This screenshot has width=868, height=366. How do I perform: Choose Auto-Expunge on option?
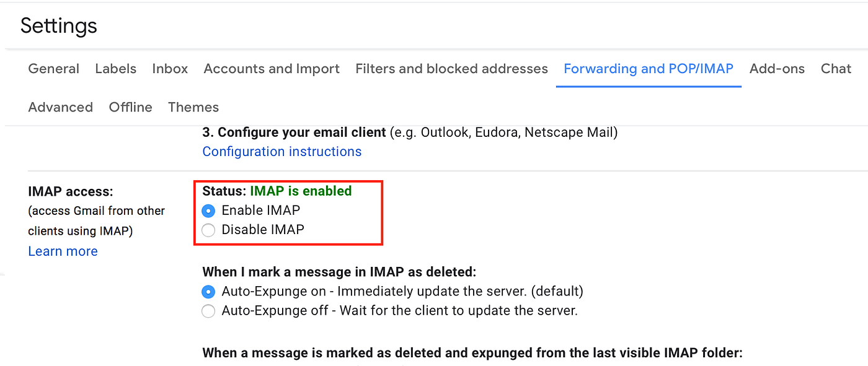click(208, 292)
